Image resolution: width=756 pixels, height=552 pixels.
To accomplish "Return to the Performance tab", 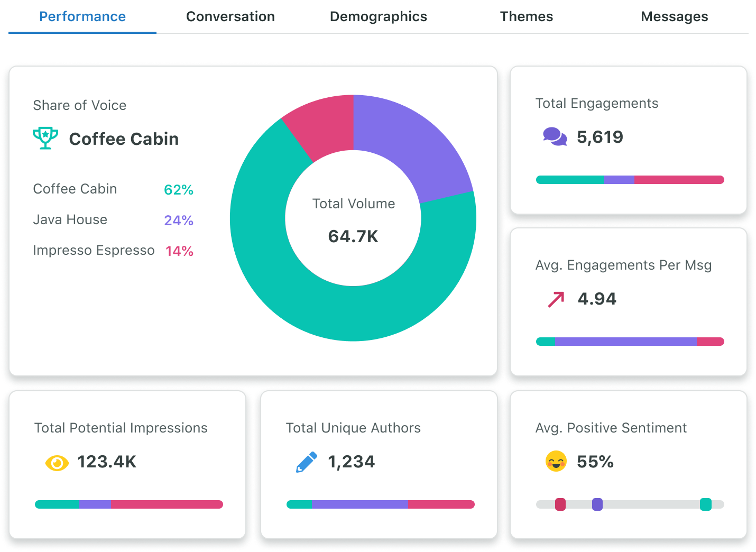I will pos(82,16).
